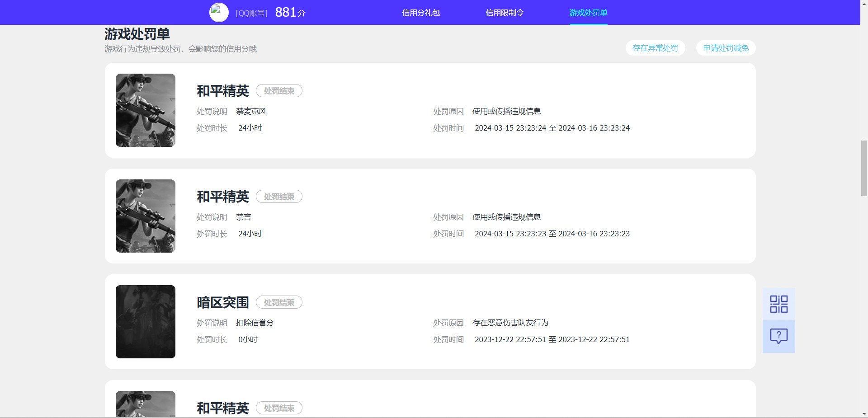Open the 和平精英 thumbnail for 禁麦克风 penalty
The image size is (868, 418).
[146, 110]
